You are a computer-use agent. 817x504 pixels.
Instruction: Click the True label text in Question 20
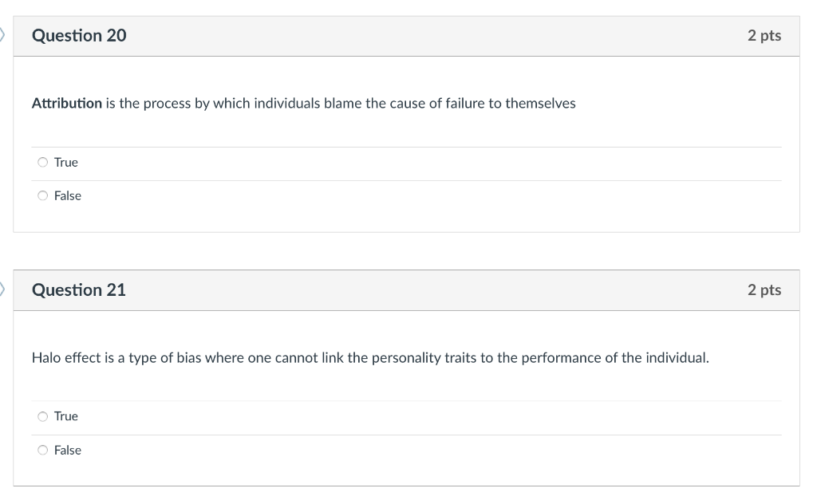click(65, 162)
